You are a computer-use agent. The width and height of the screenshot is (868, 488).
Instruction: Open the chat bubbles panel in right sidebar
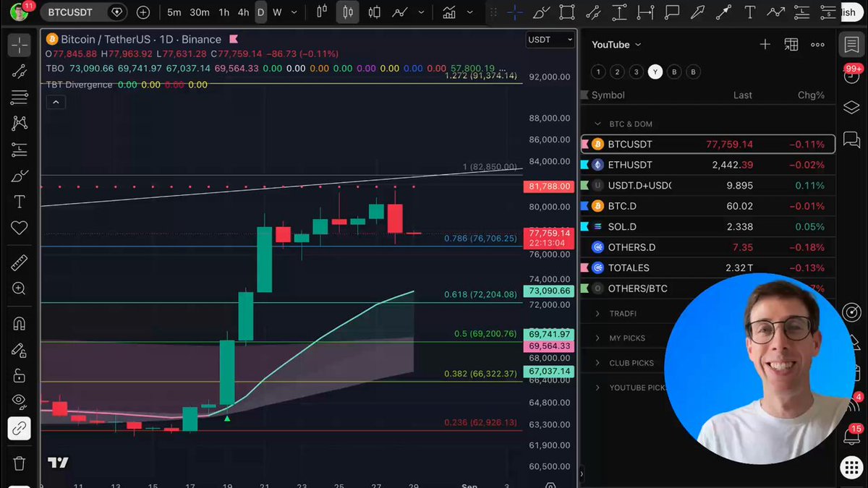(x=851, y=140)
